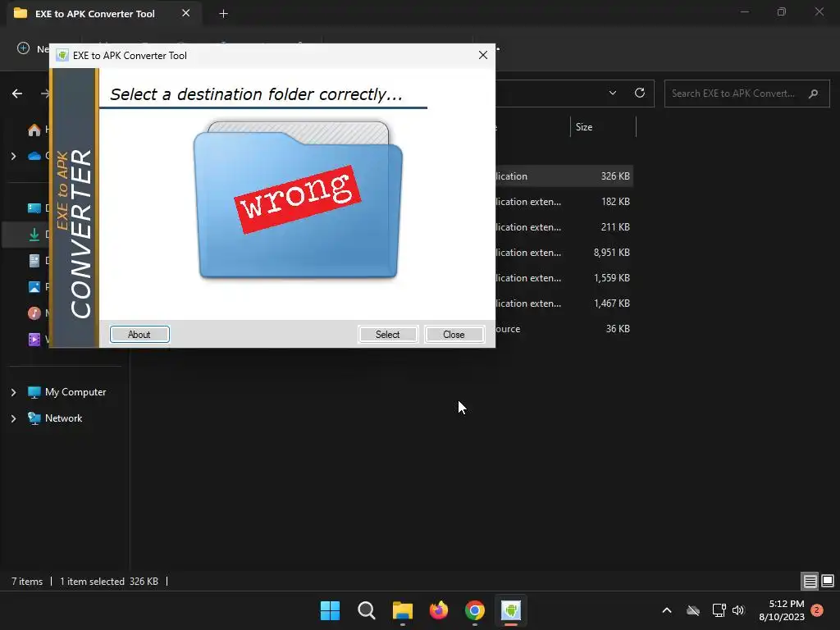Open Videos icon in sidebar
Viewport: 840px width, 630px height.
pos(34,340)
